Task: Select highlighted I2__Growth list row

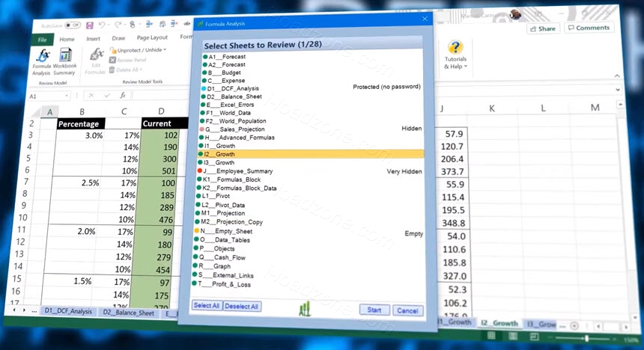Action: pyautogui.click(x=311, y=154)
